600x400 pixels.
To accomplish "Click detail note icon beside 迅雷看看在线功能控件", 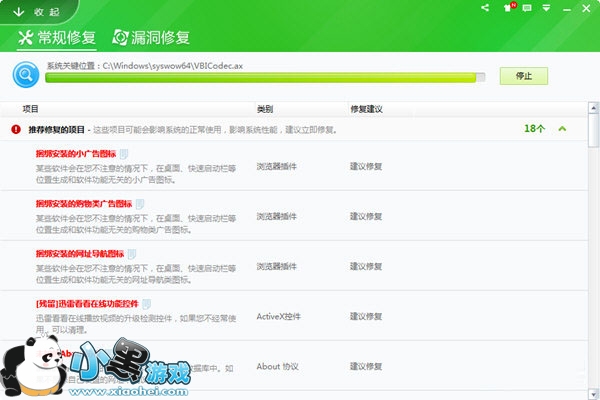I will [146, 304].
